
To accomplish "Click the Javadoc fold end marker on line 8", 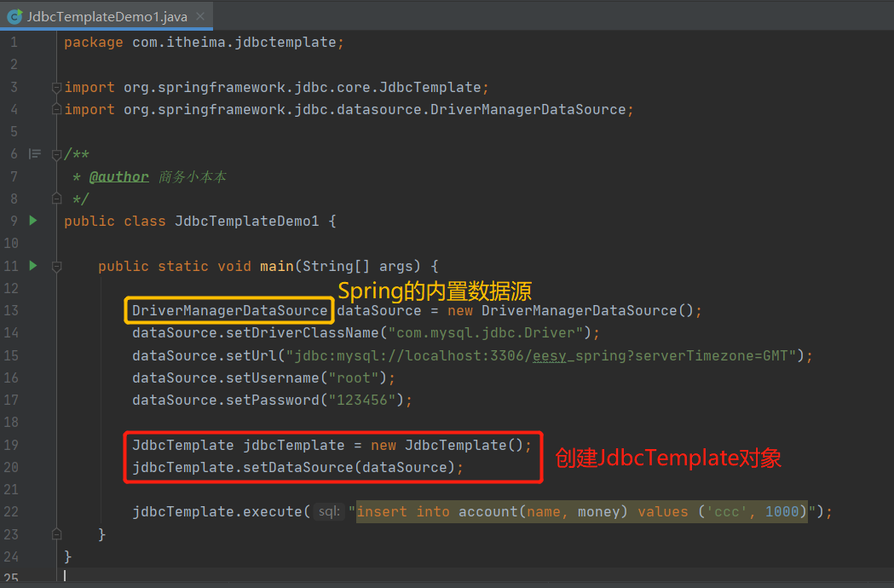I will tap(56, 199).
